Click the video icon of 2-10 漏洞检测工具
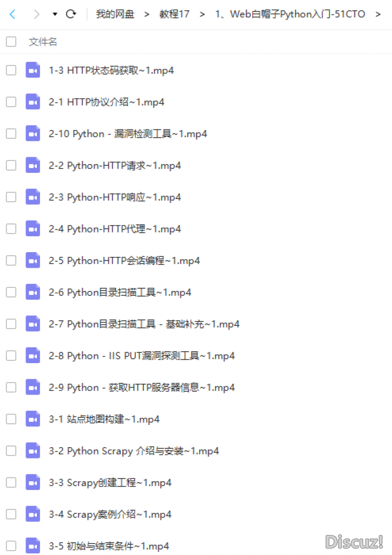 tap(33, 133)
